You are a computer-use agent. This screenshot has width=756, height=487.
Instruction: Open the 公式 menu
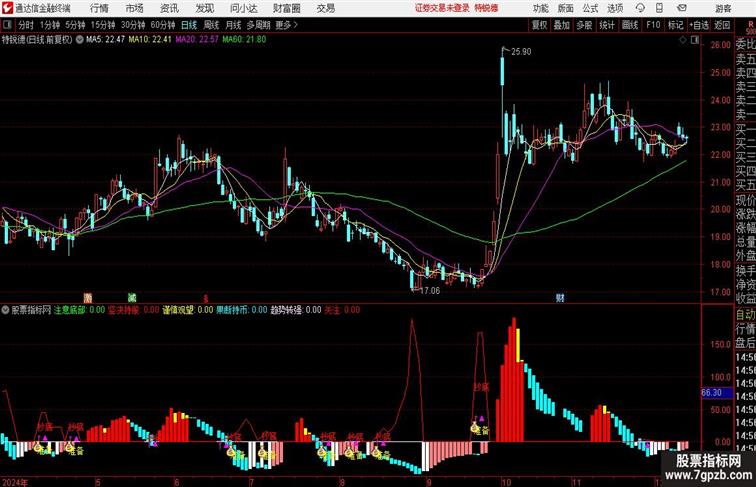click(x=590, y=8)
